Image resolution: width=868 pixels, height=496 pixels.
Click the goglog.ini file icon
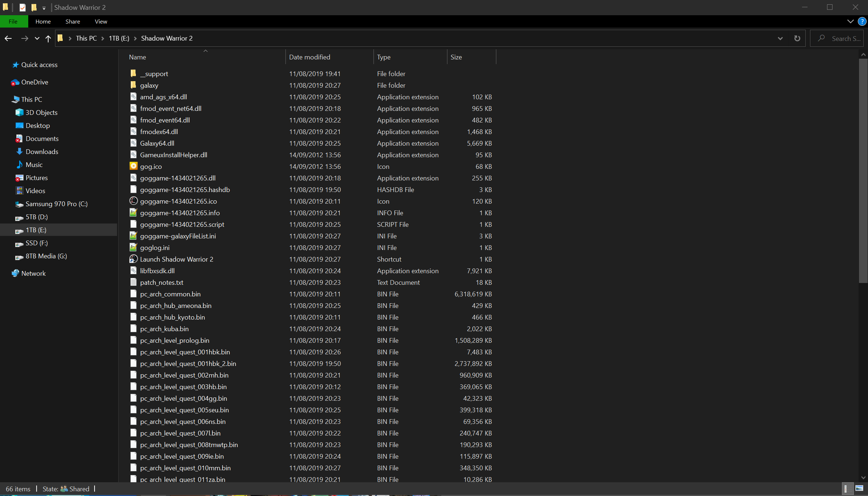(x=133, y=247)
